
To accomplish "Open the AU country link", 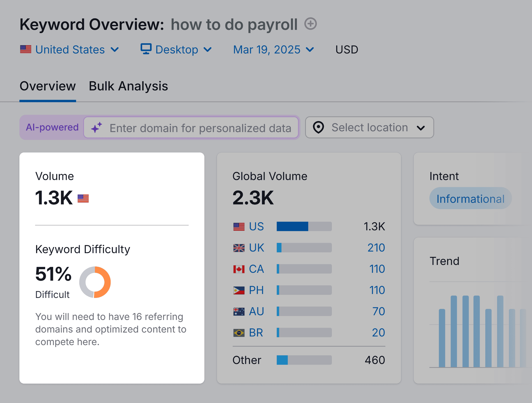I will (x=256, y=312).
